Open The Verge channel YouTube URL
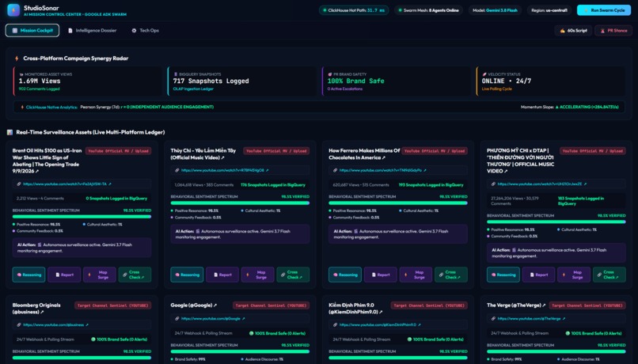 pyautogui.click(x=531, y=318)
